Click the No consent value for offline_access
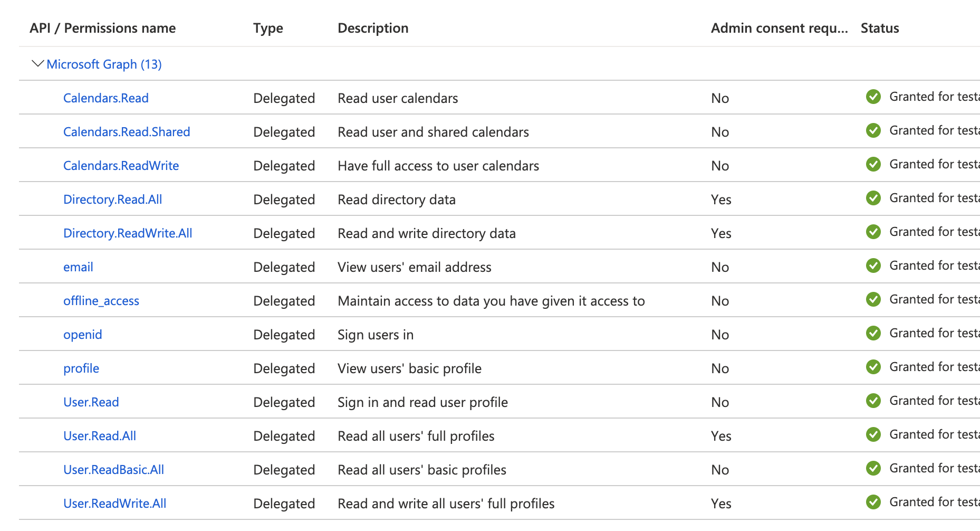The height and width of the screenshot is (531, 980). click(720, 301)
